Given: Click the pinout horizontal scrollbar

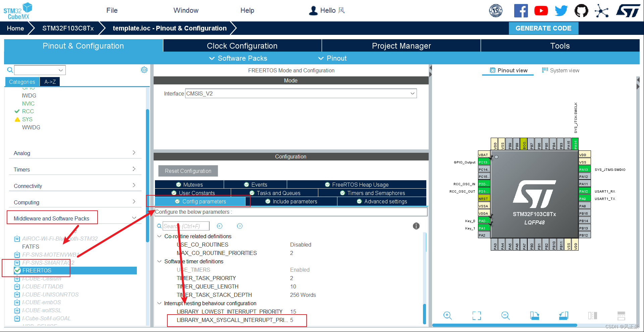Looking at the screenshot, I should point(504,325).
